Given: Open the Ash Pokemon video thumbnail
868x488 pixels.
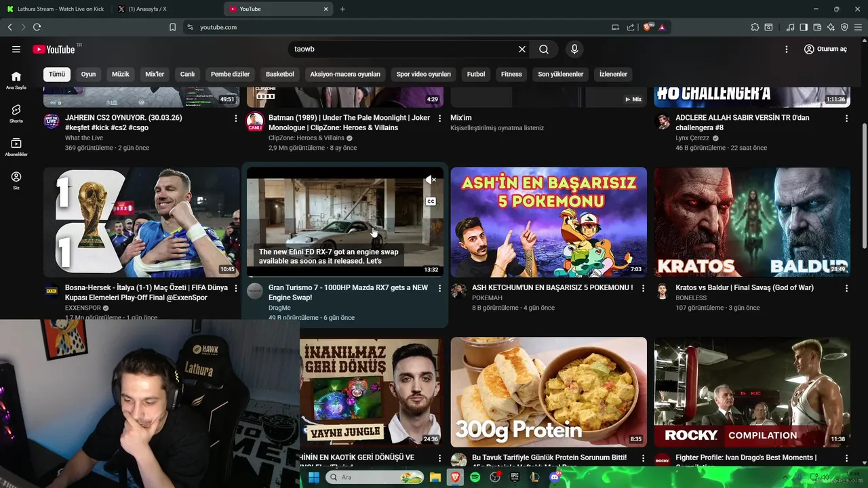Looking at the screenshot, I should coord(549,222).
